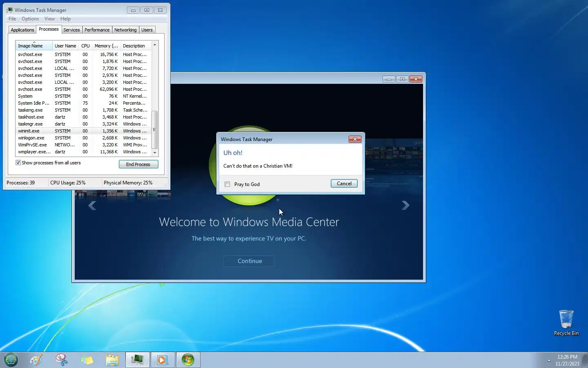The height and width of the screenshot is (368, 588).
Task: Open the Start menu orb
Action: (x=11, y=360)
